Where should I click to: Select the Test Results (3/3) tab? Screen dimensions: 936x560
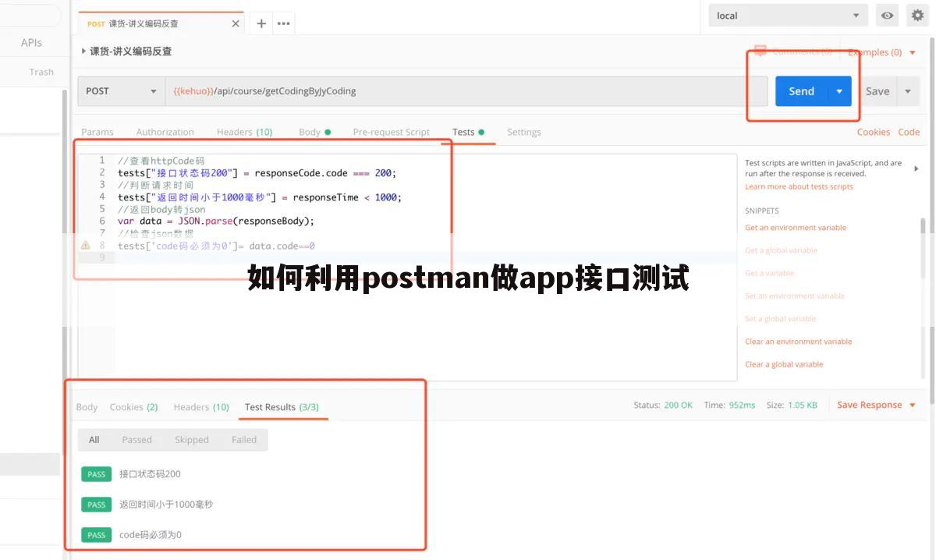282,407
